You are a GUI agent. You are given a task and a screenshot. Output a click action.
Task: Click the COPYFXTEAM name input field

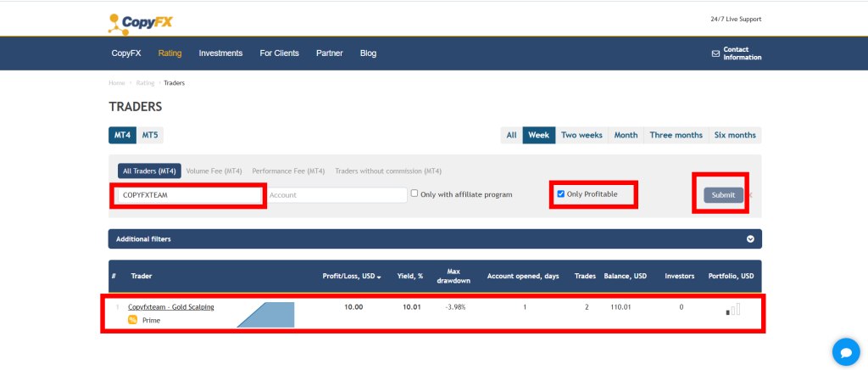click(189, 195)
